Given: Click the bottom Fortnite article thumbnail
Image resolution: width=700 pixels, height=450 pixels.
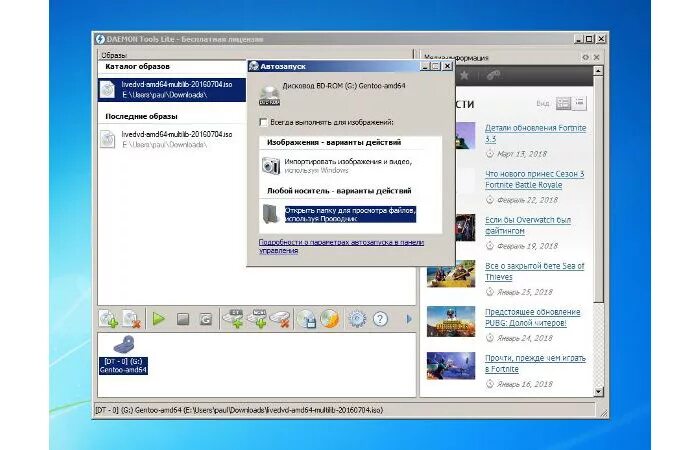Looking at the screenshot, I should [x=451, y=366].
